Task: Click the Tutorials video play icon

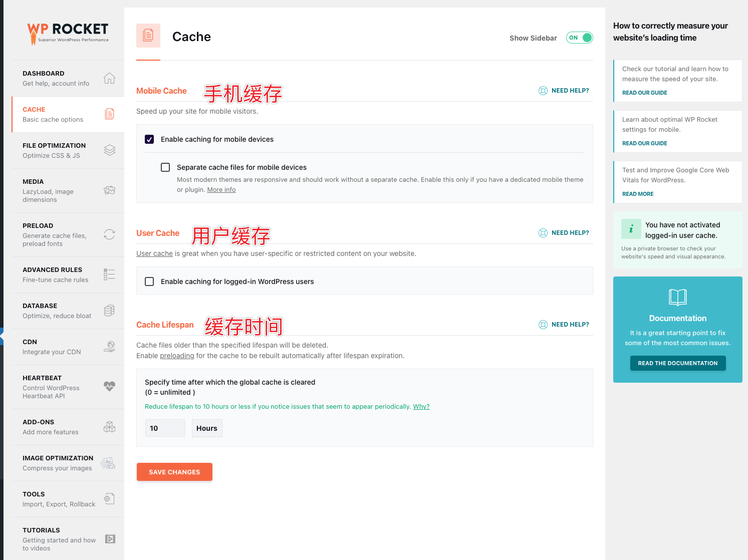Action: (110, 539)
